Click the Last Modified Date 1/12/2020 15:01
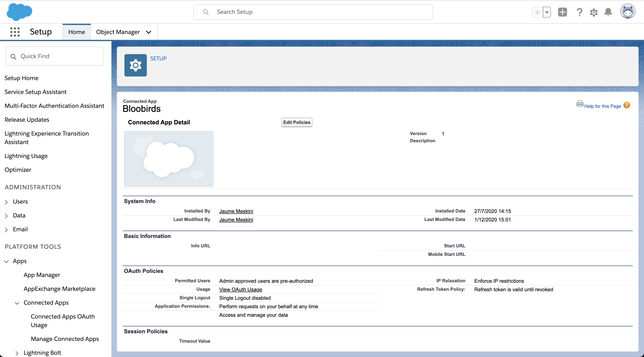 493,220
